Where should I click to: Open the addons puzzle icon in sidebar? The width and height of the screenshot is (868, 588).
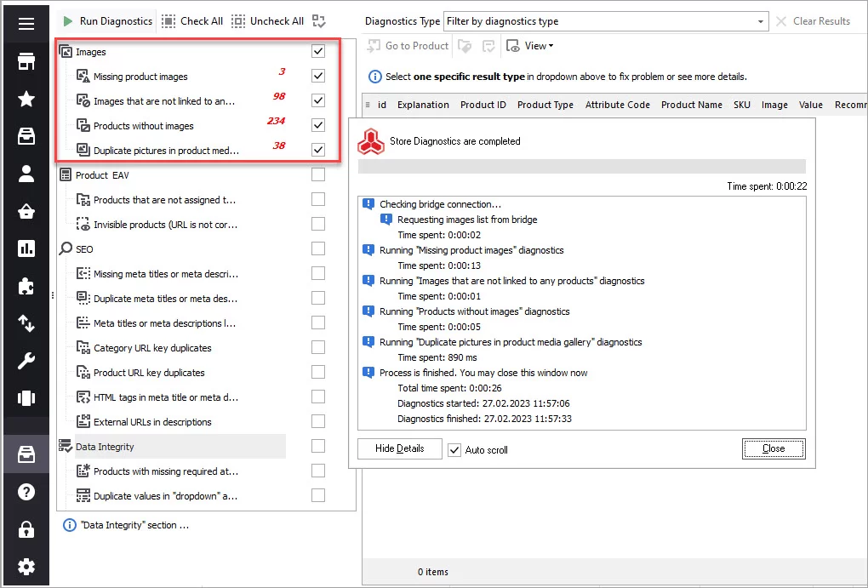pyautogui.click(x=26, y=286)
